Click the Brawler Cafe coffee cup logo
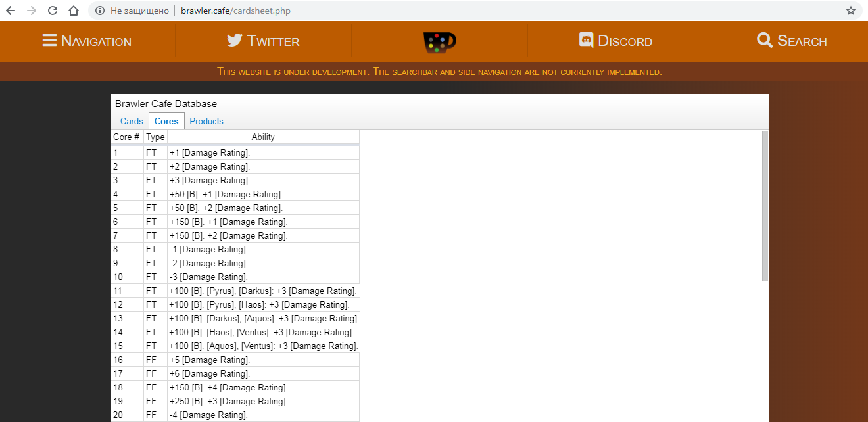 click(439, 42)
